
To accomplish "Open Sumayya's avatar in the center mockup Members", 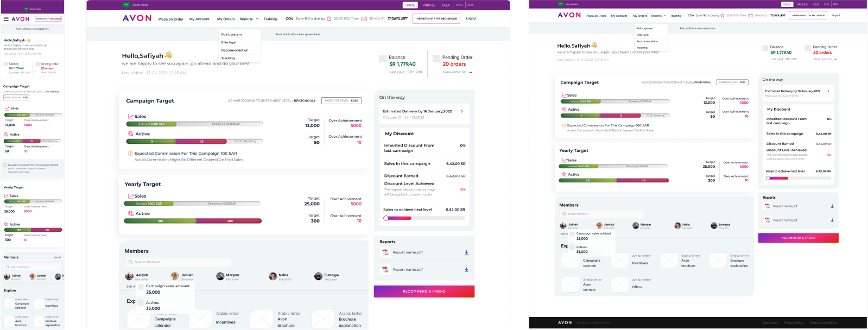I will [x=318, y=276].
